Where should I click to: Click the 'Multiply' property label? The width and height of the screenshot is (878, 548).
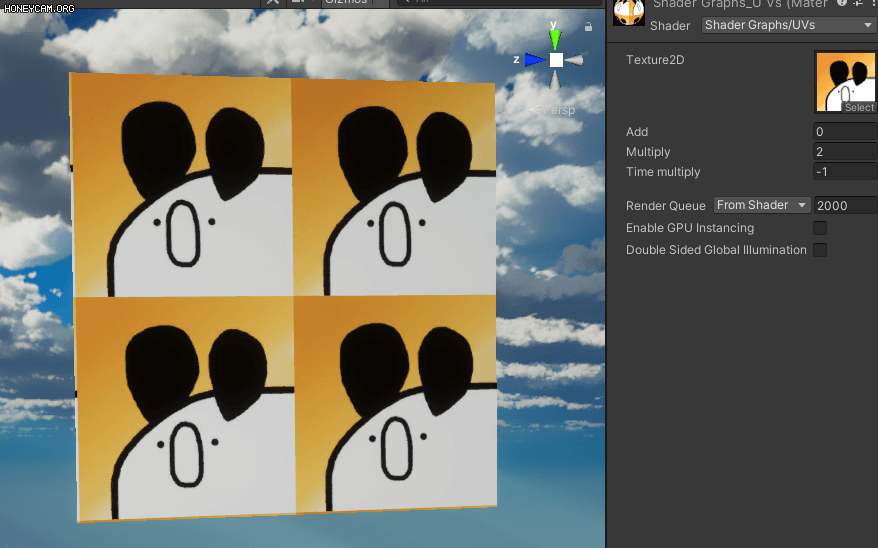click(x=648, y=152)
